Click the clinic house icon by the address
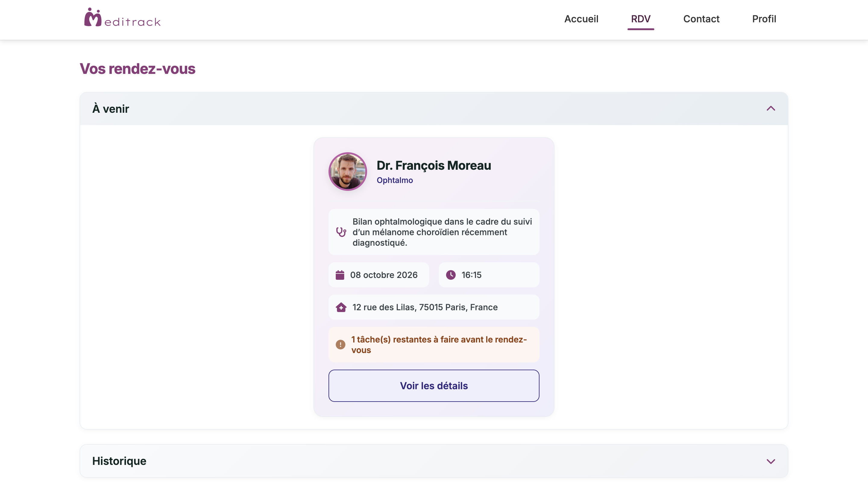The image size is (868, 489). point(341,307)
